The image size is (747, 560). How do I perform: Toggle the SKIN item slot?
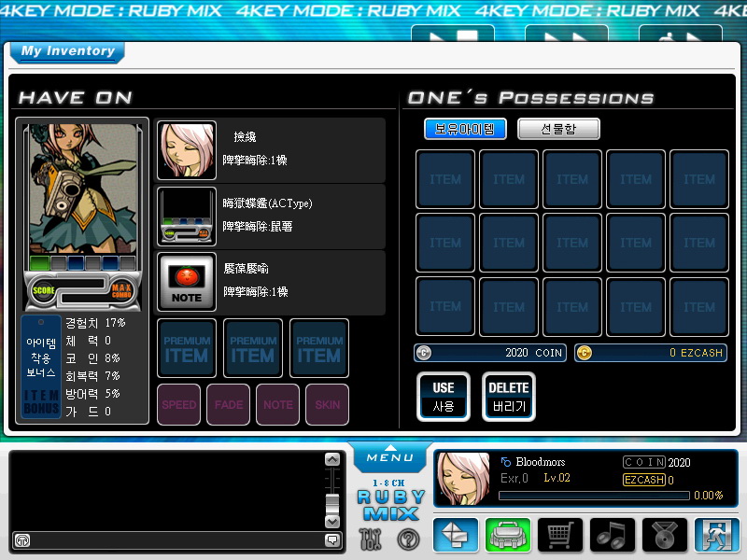click(x=327, y=405)
